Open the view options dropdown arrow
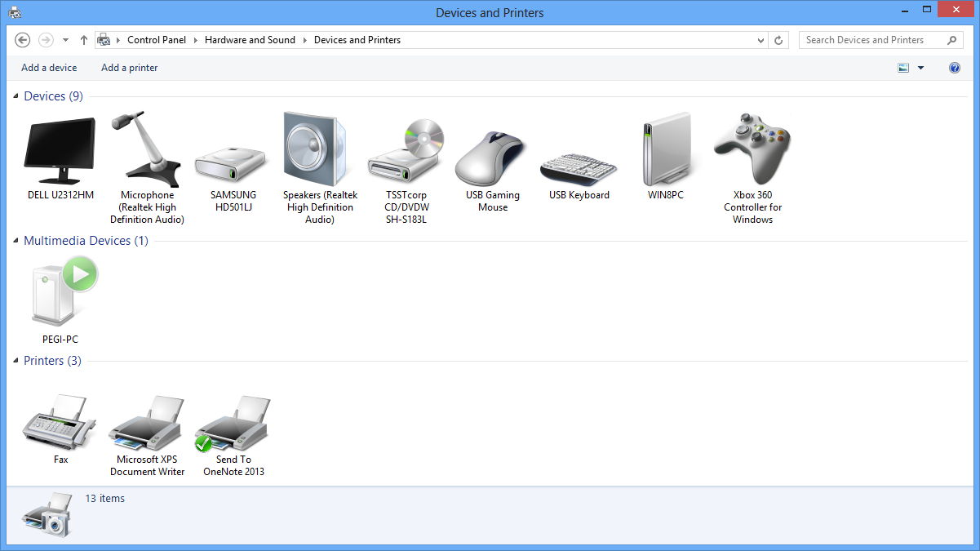Image resolution: width=980 pixels, height=551 pixels. point(921,68)
